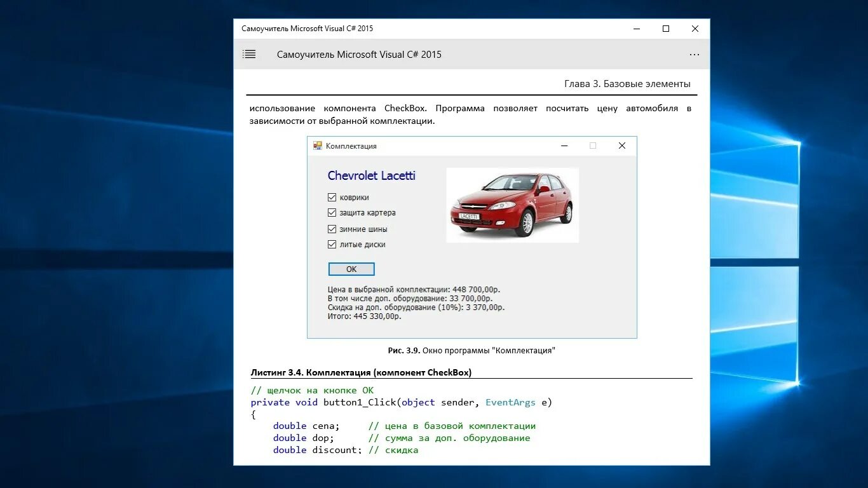
Task: Click the OK button in Комплектация
Action: click(351, 269)
